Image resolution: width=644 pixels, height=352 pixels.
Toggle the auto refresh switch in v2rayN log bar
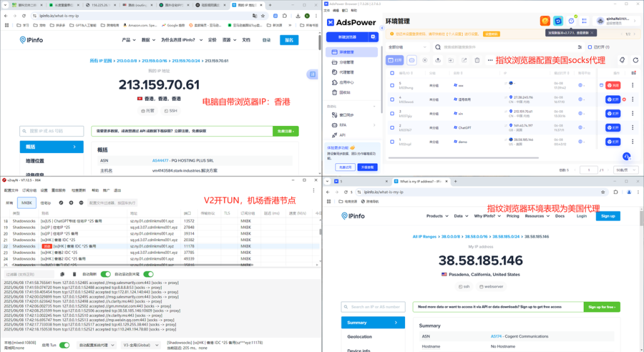point(106,275)
